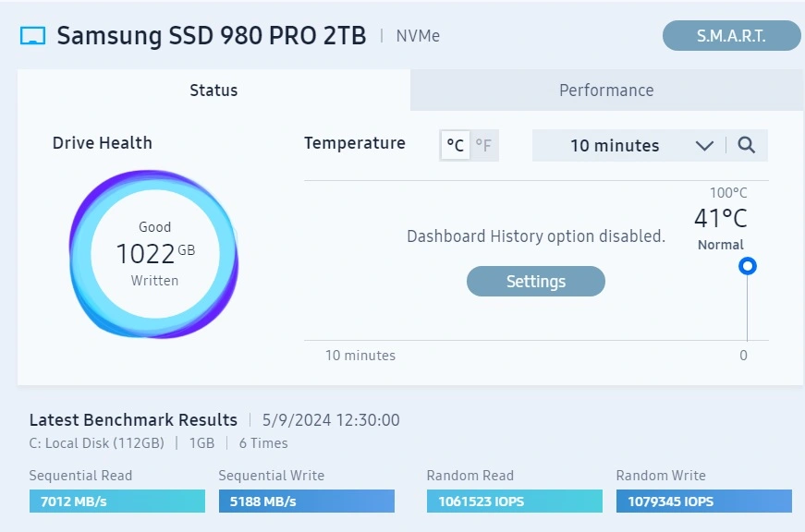The height and width of the screenshot is (532, 805).
Task: Click Dashboard History option disabled message
Action: 535,236
